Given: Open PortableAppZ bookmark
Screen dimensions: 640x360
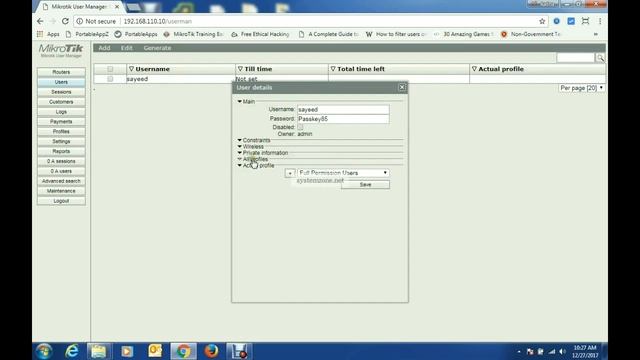Looking at the screenshot, I should (x=87, y=34).
